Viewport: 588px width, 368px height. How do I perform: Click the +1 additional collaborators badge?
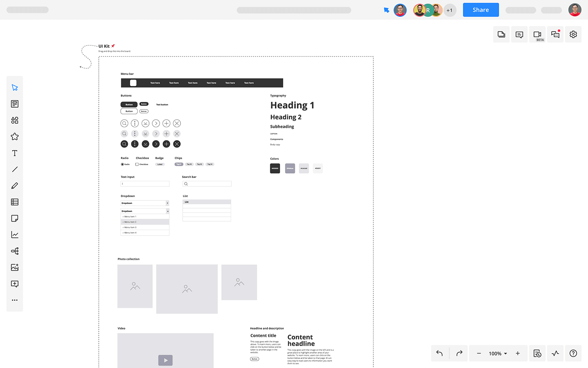(x=450, y=10)
